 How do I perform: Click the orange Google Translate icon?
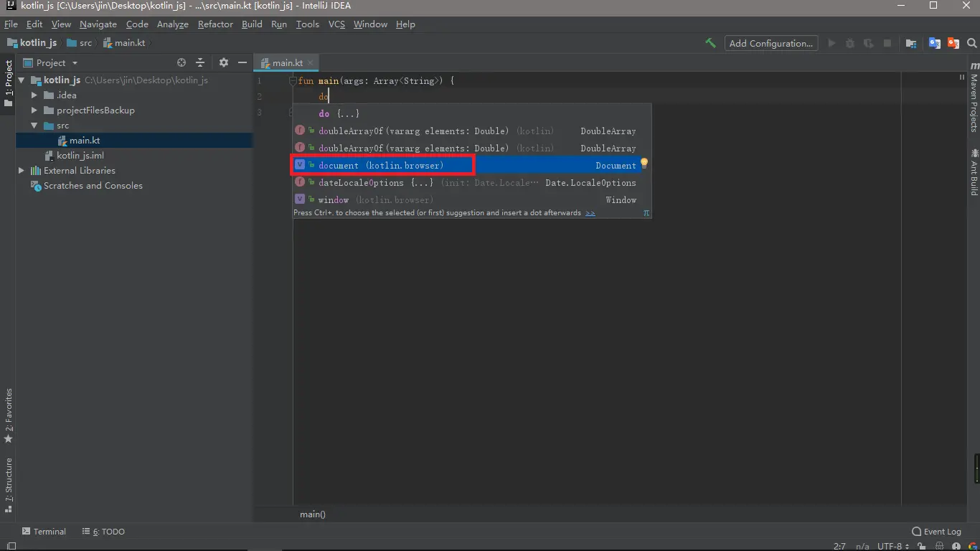(953, 43)
